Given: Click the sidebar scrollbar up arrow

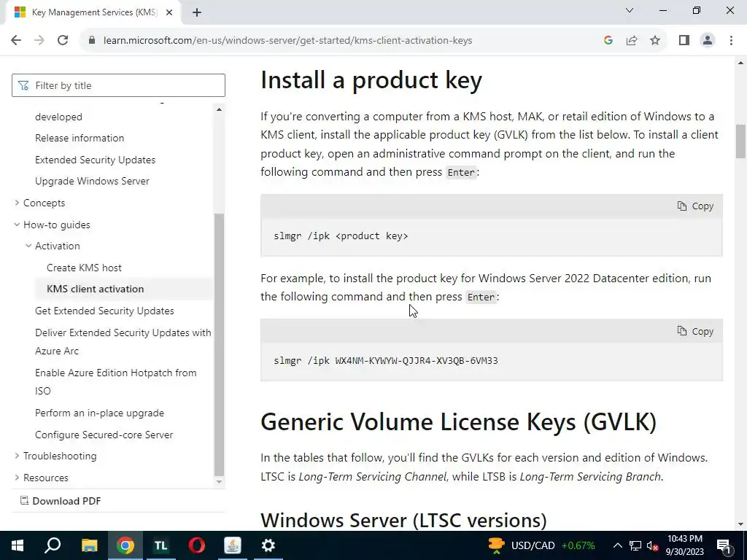Looking at the screenshot, I should coord(219,109).
